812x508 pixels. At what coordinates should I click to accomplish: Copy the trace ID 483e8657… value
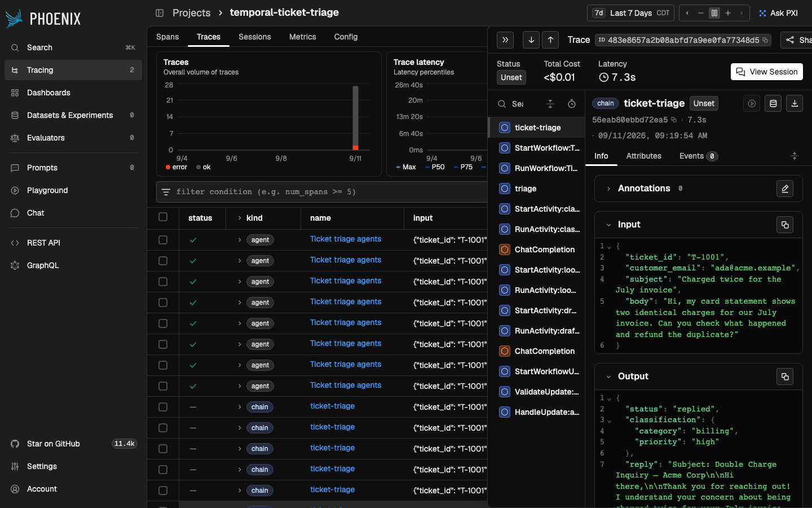pyautogui.click(x=765, y=40)
